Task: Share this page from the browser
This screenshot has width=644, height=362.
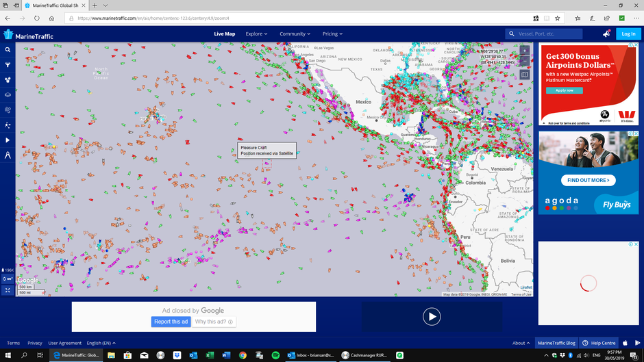Action: 606,18
